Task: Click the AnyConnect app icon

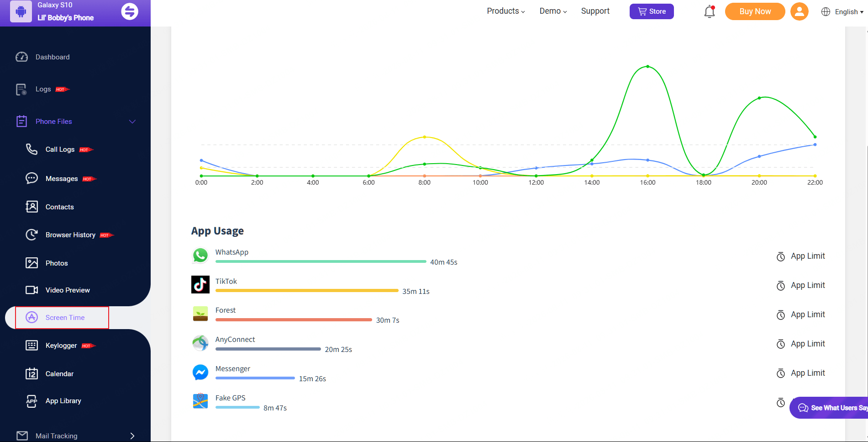Action: [x=200, y=343]
